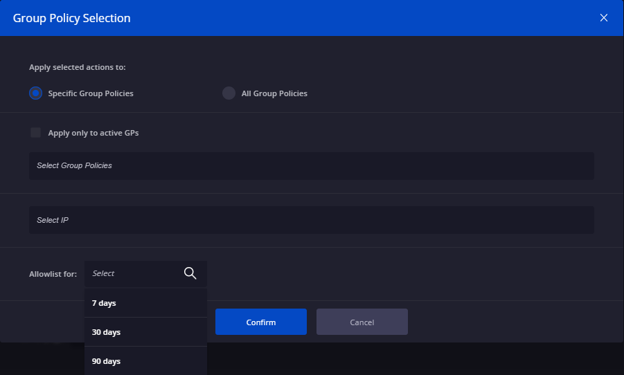Click the Allowlist for Select search box
Screen dimensions: 624x375
pos(145,273)
